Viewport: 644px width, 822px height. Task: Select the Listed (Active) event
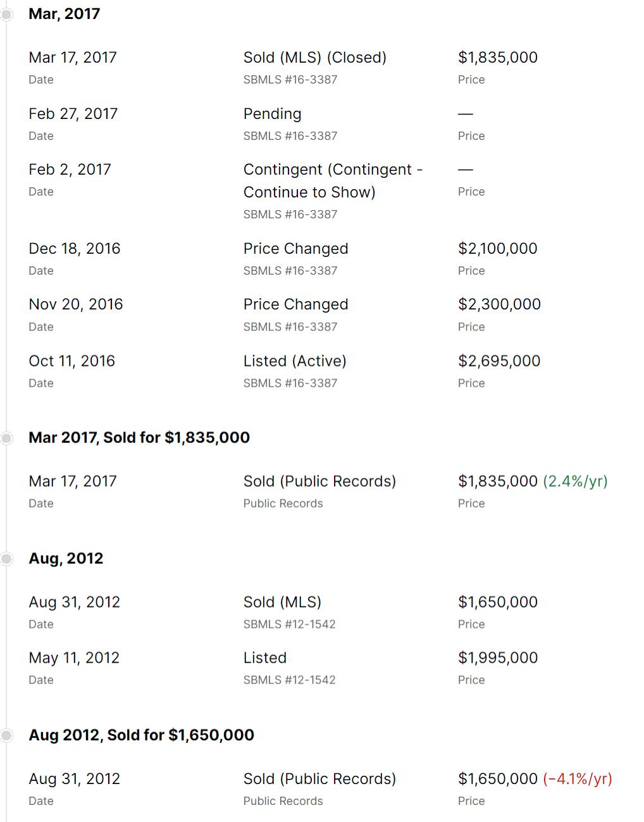click(295, 361)
